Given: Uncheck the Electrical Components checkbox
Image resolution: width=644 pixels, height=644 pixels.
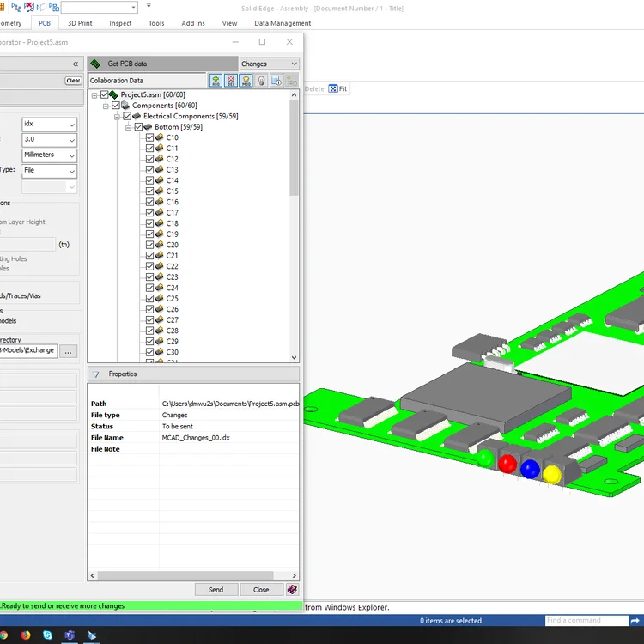Looking at the screenshot, I should (127, 116).
